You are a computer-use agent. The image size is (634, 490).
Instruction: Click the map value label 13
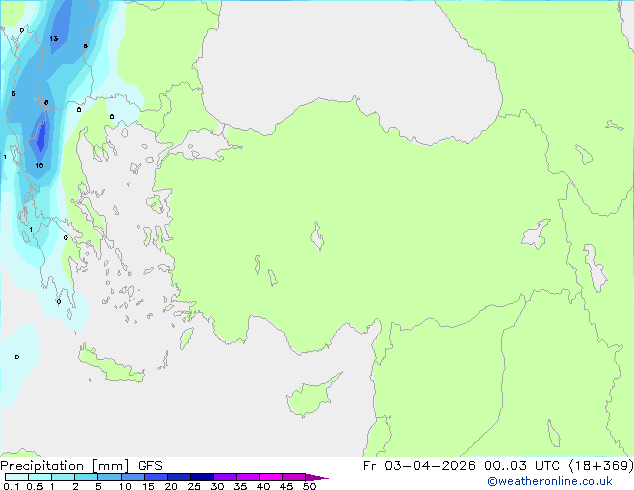[54, 38]
